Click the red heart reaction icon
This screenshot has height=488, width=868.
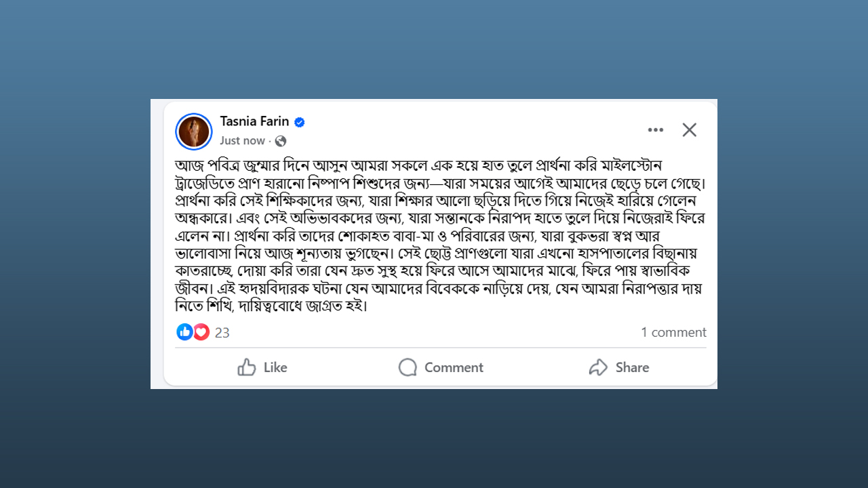pos(201,332)
